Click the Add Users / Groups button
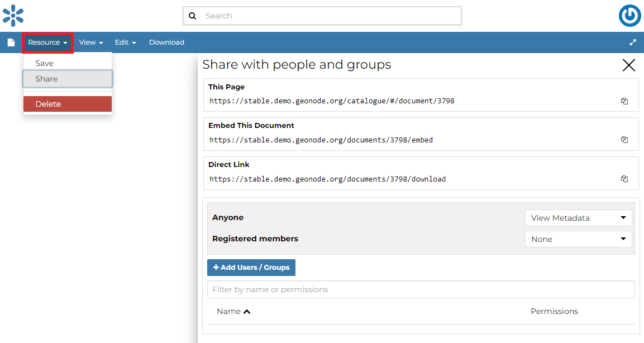Image resolution: width=644 pixels, height=343 pixels. (x=251, y=267)
